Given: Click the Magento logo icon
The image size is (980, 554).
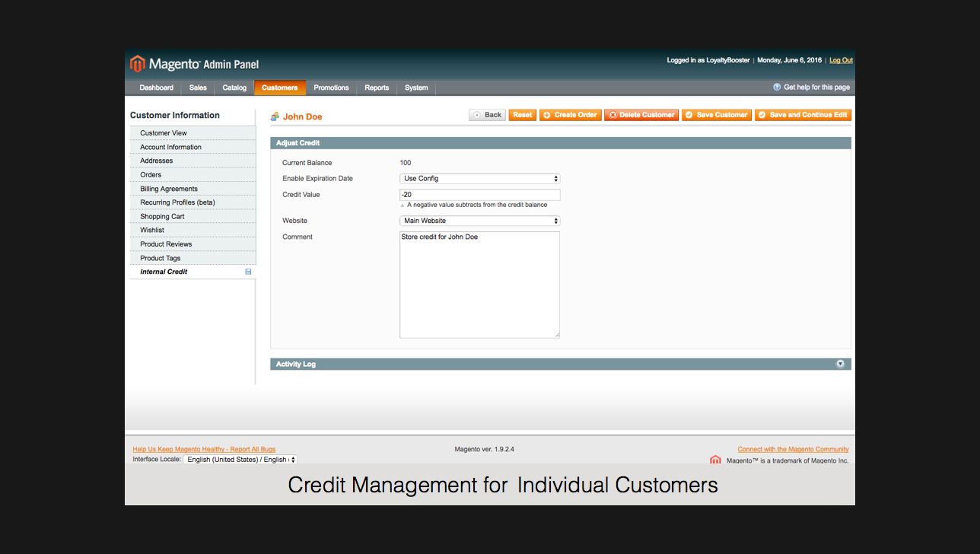Looking at the screenshot, I should point(138,64).
